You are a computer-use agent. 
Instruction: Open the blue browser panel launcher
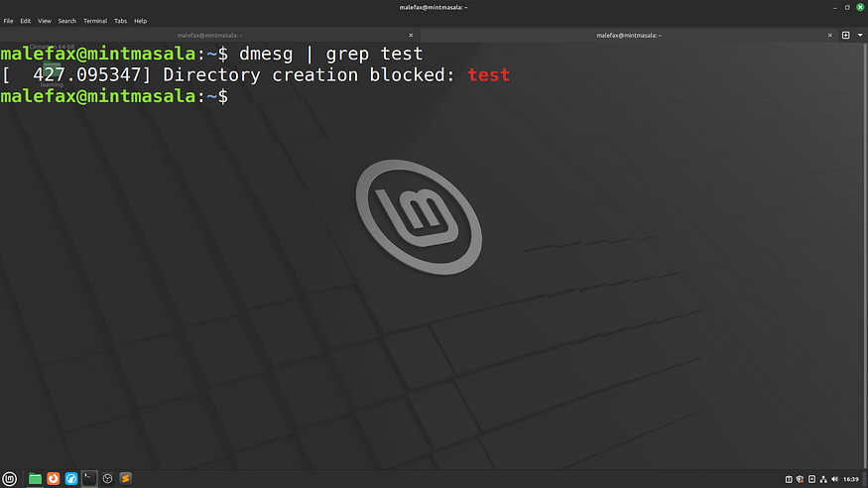point(71,479)
